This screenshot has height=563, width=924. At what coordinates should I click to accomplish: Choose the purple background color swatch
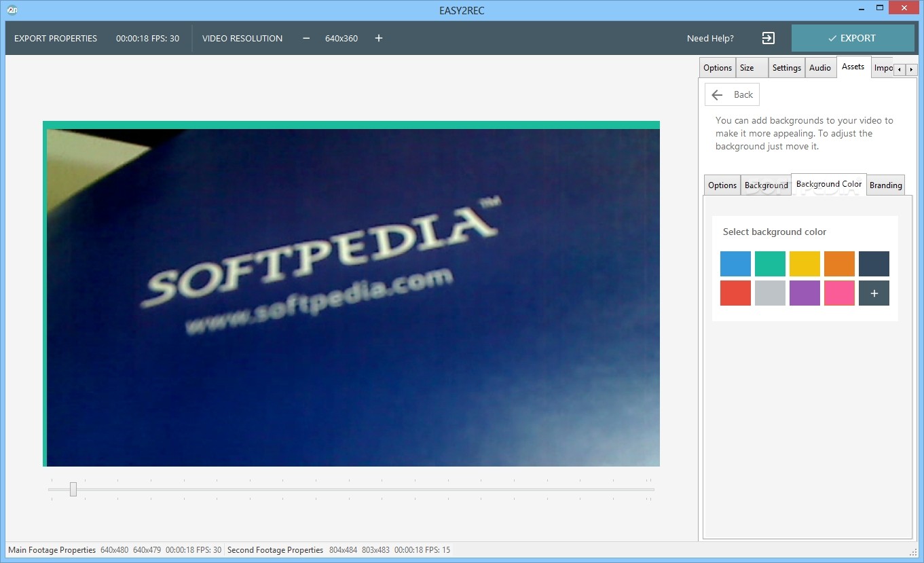(805, 293)
